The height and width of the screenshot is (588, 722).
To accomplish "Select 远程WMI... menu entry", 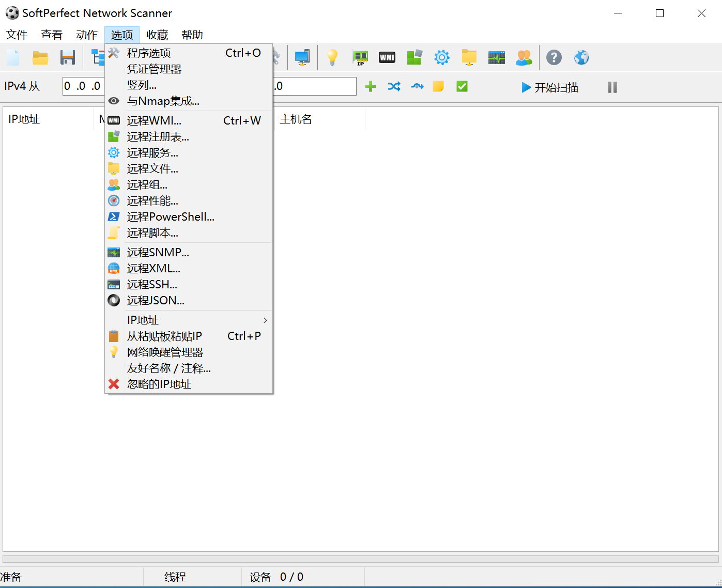I will coord(189,120).
